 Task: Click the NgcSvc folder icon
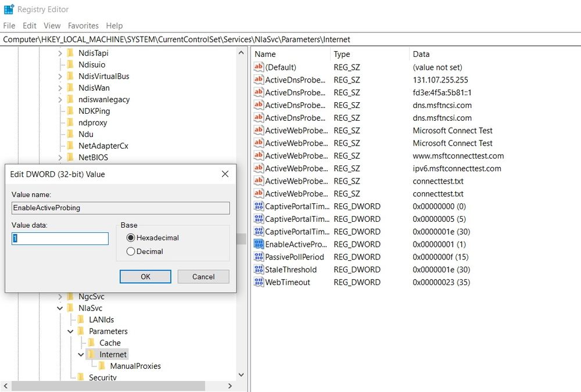70,296
